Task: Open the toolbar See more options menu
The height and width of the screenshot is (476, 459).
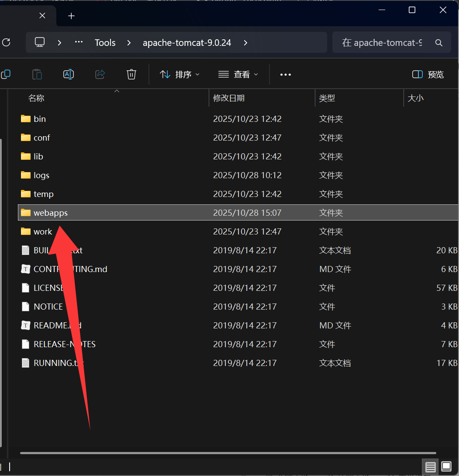Action: [286, 75]
